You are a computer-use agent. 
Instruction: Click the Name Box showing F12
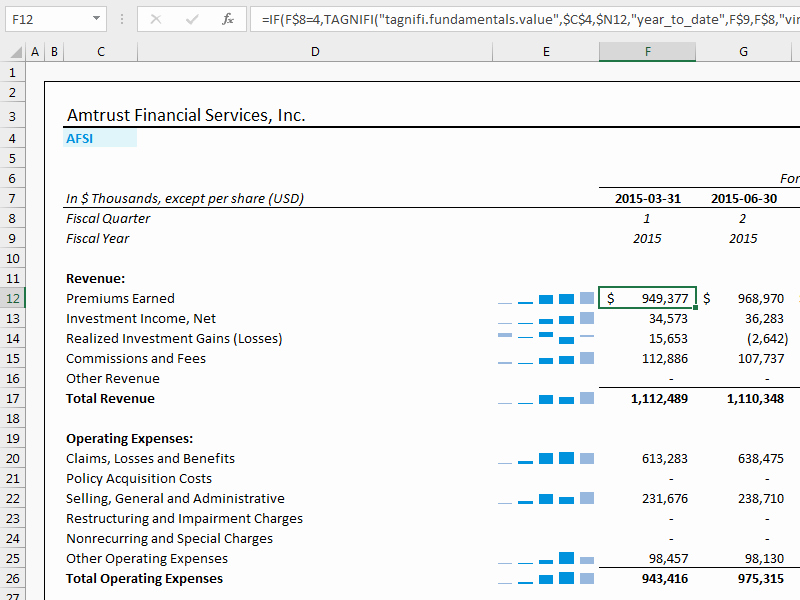(56, 19)
